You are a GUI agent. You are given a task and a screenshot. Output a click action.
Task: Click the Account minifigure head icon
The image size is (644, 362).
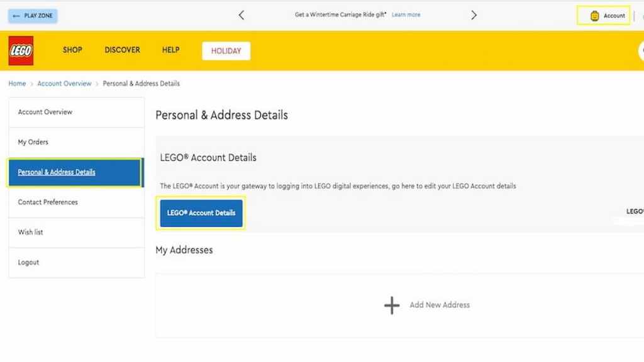click(x=594, y=16)
